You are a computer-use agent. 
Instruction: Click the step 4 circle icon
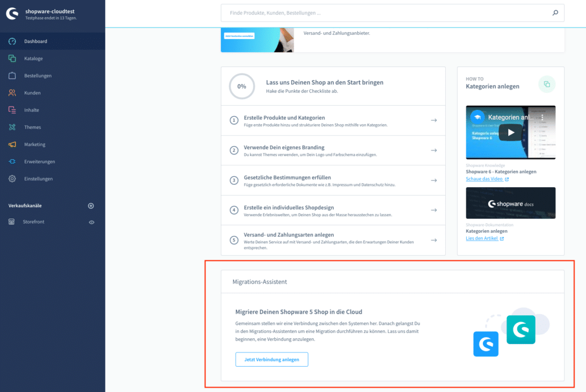pyautogui.click(x=234, y=210)
